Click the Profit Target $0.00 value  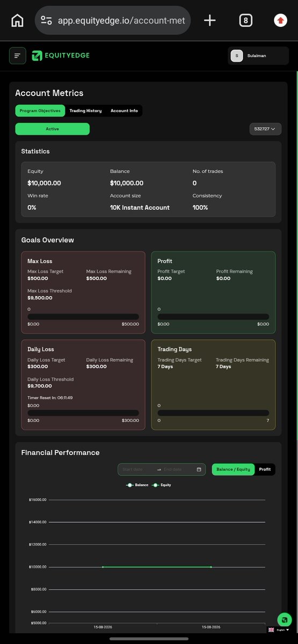tap(164, 278)
